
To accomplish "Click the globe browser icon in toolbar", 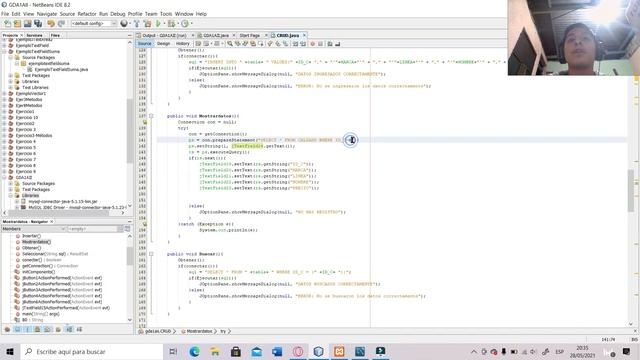I will pos(124,24).
